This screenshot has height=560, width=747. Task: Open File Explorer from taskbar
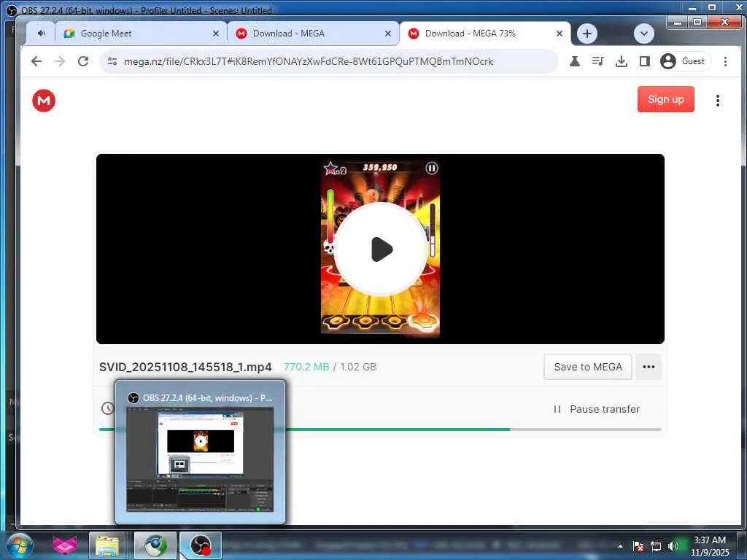coord(107,545)
